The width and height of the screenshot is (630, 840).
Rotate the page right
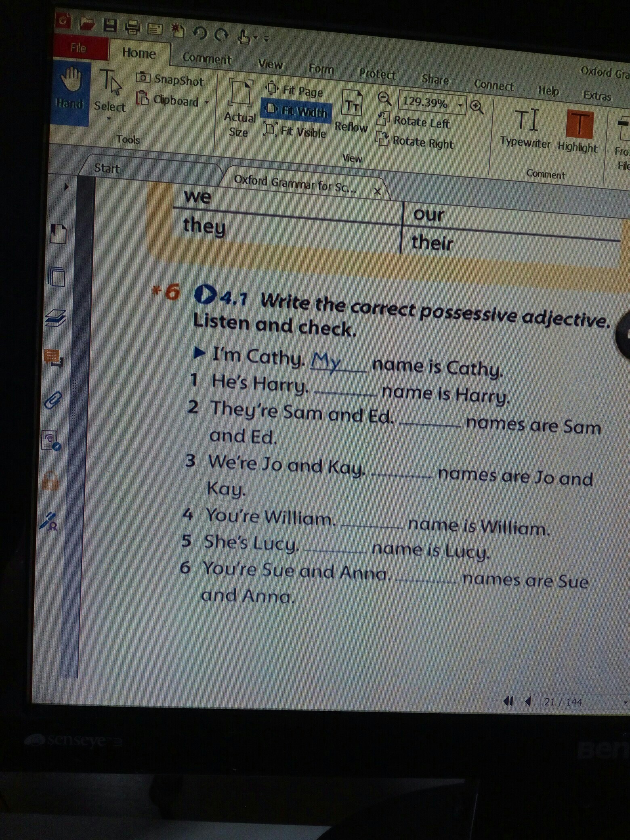[x=415, y=141]
